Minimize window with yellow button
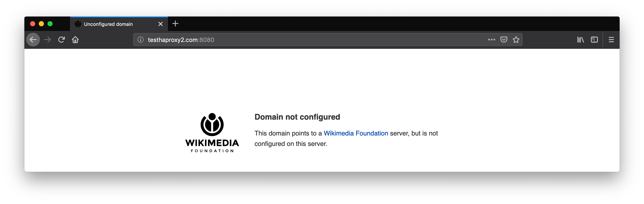 coord(41,24)
